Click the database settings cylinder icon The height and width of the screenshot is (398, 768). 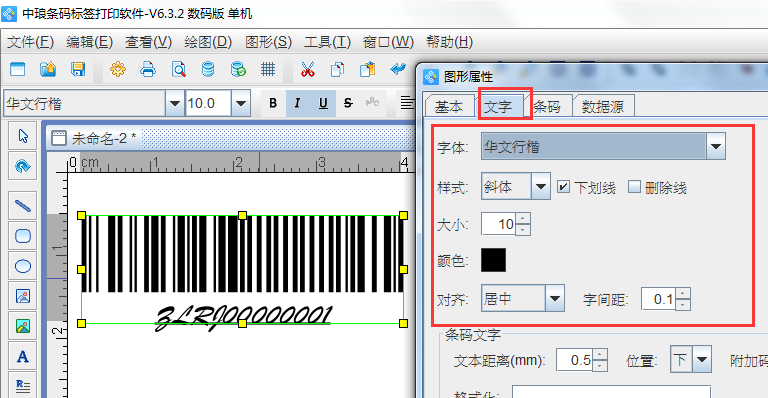click(x=208, y=69)
